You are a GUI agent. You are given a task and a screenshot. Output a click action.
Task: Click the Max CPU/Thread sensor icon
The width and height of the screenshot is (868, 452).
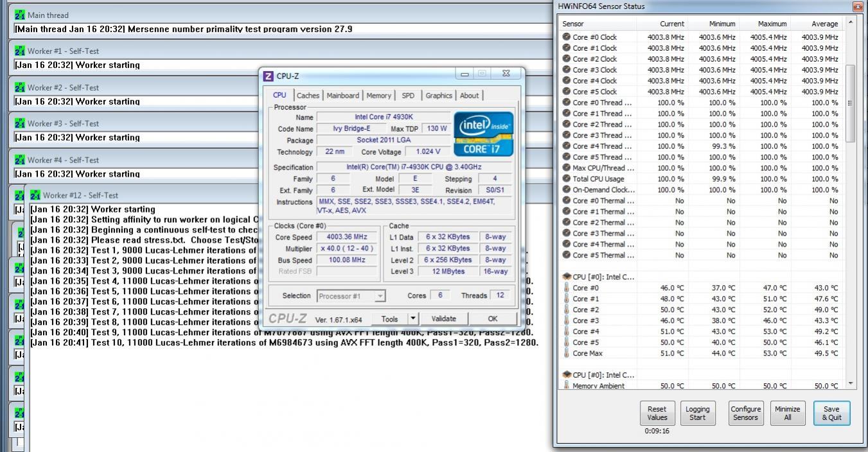click(567, 168)
